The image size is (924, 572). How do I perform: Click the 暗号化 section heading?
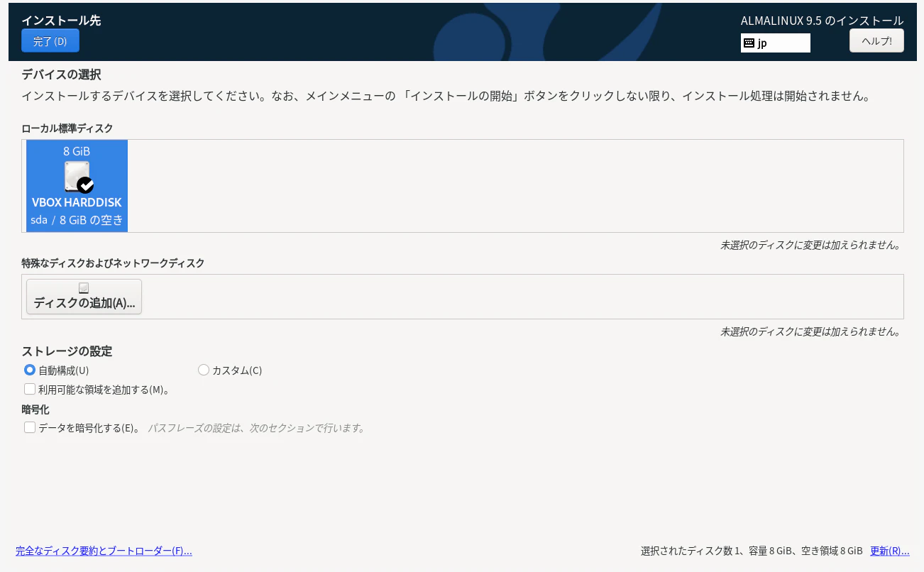point(35,409)
